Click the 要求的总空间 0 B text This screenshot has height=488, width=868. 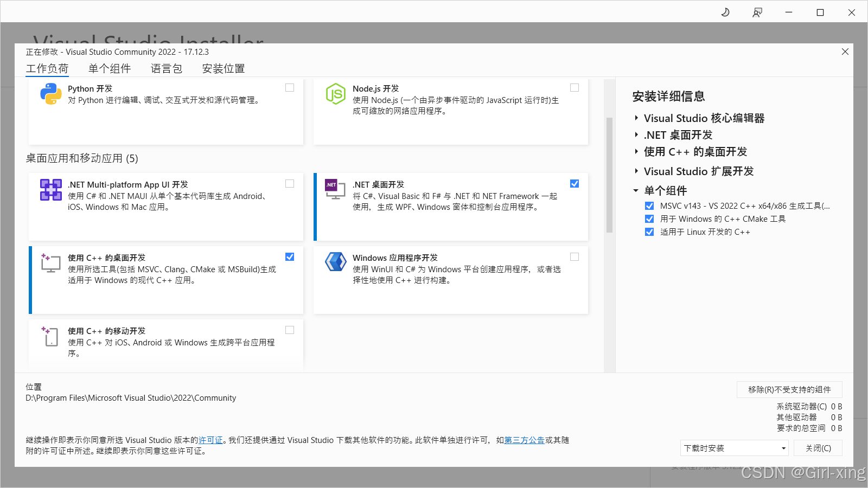809,428
